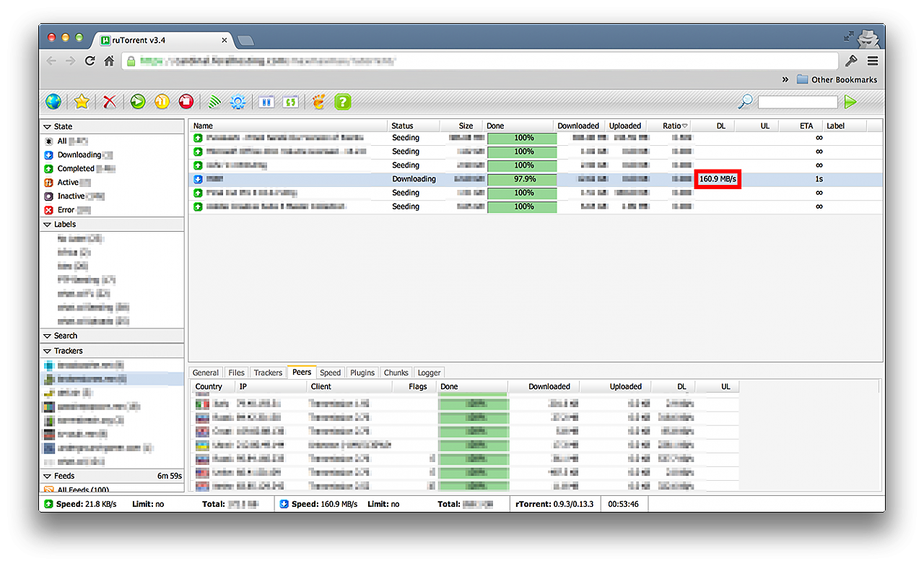Select the Downloading state filter
This screenshot has height=566, width=924.
(79, 155)
